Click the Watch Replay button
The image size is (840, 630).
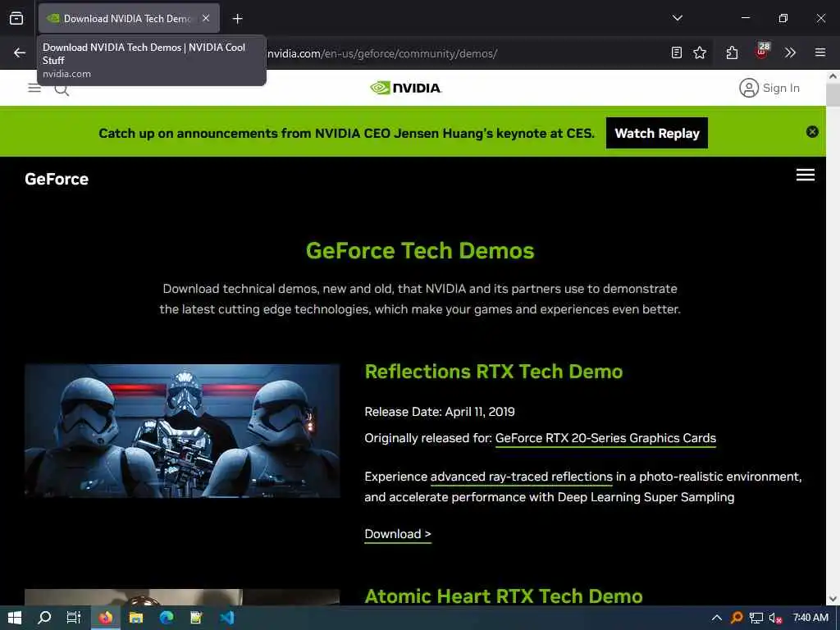coord(657,133)
